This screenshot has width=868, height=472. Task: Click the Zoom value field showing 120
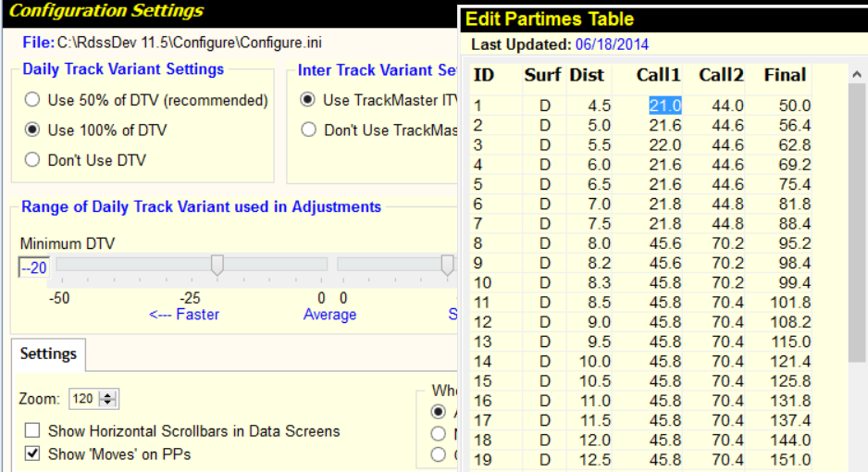84,399
